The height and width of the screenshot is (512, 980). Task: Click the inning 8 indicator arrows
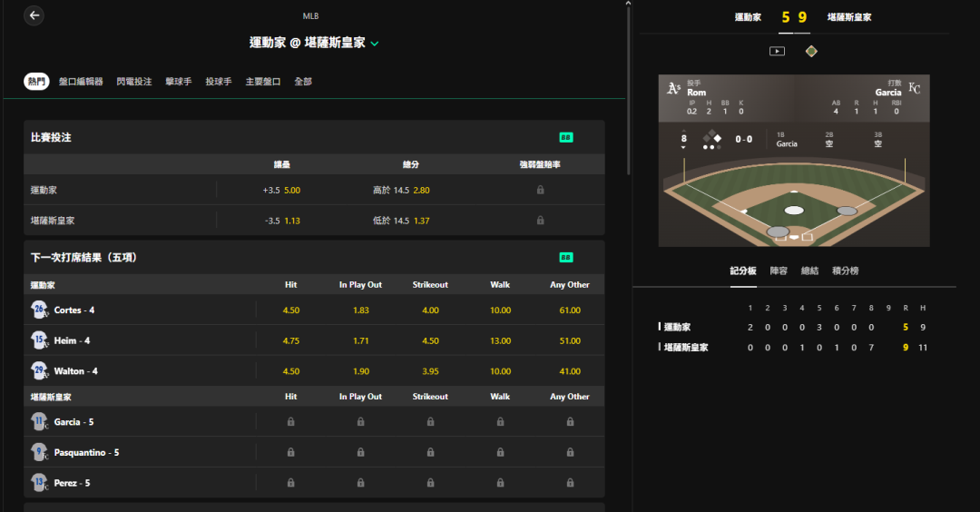[684, 139]
